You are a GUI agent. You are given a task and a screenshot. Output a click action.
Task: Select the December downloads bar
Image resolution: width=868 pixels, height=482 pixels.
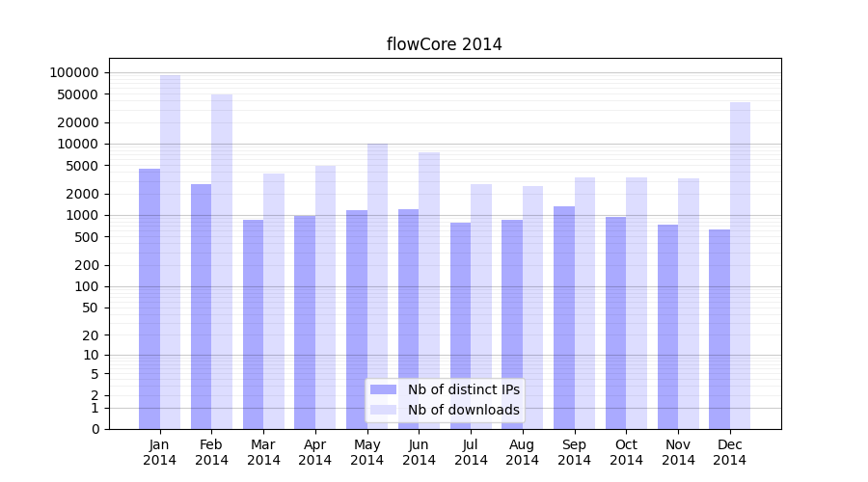click(x=740, y=265)
